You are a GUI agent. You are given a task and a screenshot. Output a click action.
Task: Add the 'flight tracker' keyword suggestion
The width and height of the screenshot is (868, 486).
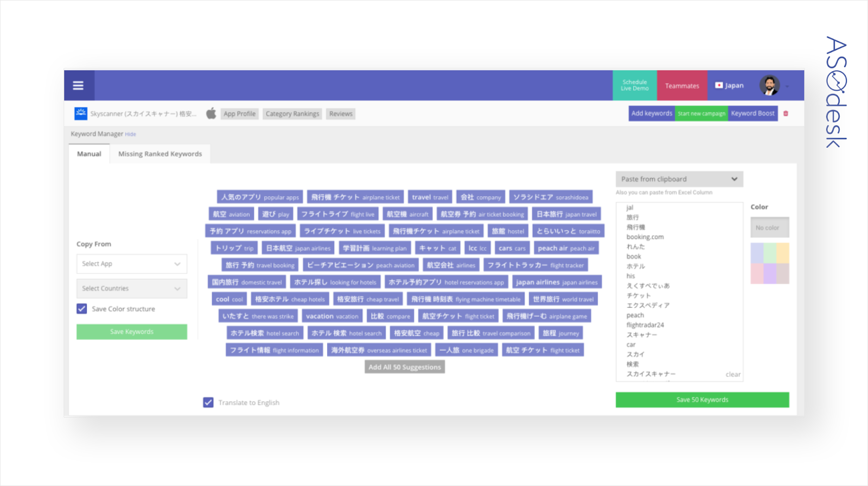pos(535,265)
